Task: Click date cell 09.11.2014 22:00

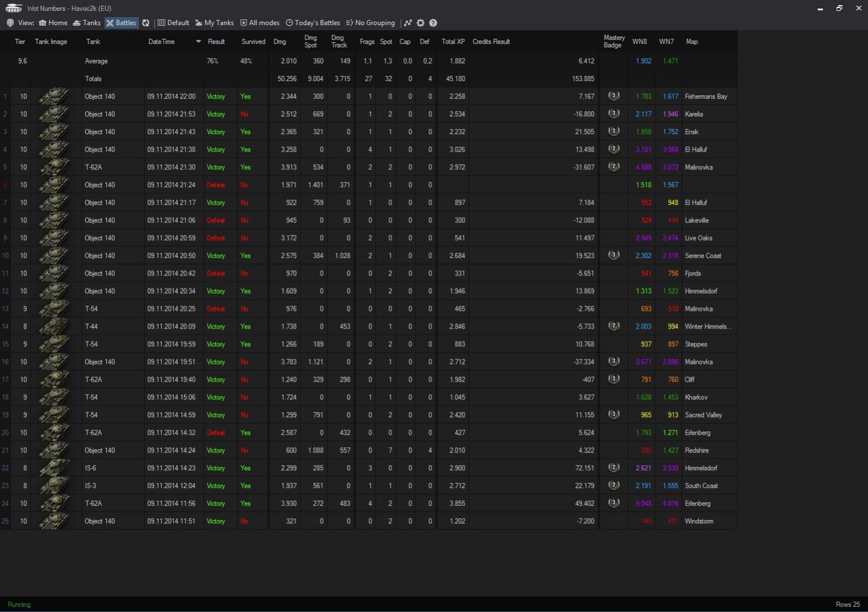Action: click(x=171, y=96)
